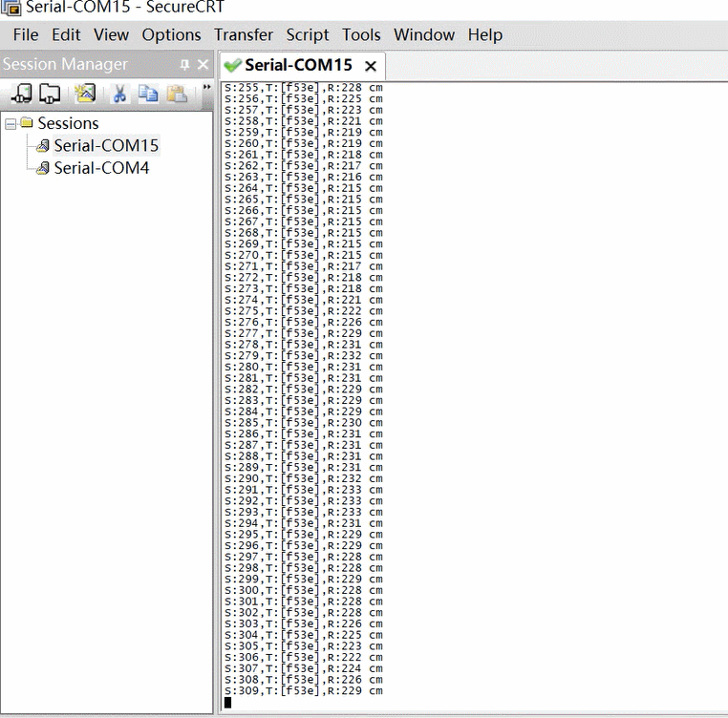Click the green connected checkmark on tab

tap(231, 66)
